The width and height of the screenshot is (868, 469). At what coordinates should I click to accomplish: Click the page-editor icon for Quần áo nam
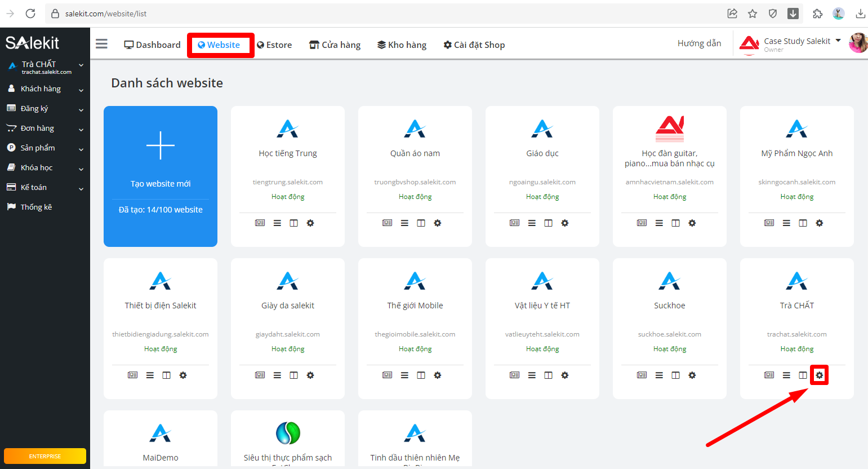pos(387,223)
